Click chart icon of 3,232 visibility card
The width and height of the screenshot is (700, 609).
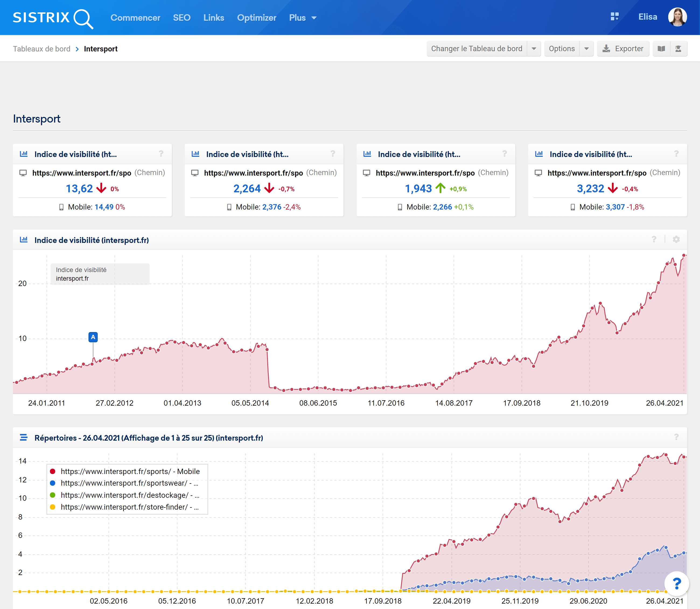tap(539, 154)
